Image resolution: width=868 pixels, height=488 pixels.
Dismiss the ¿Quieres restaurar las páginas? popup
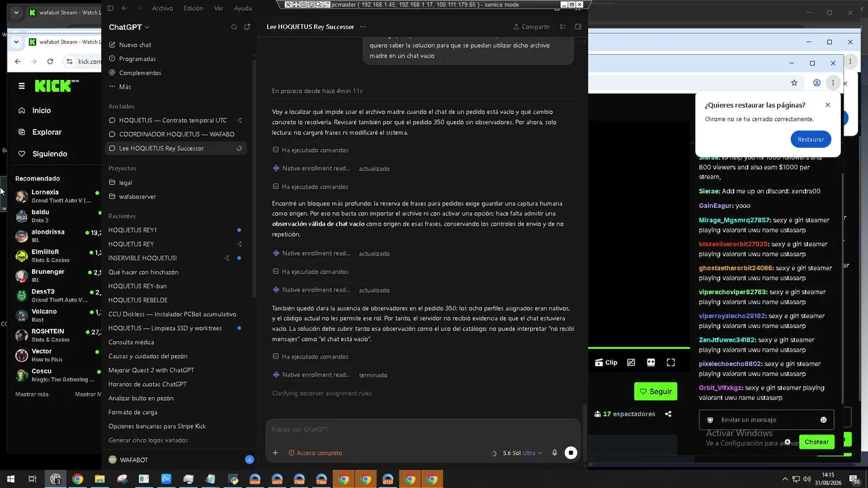point(827,105)
